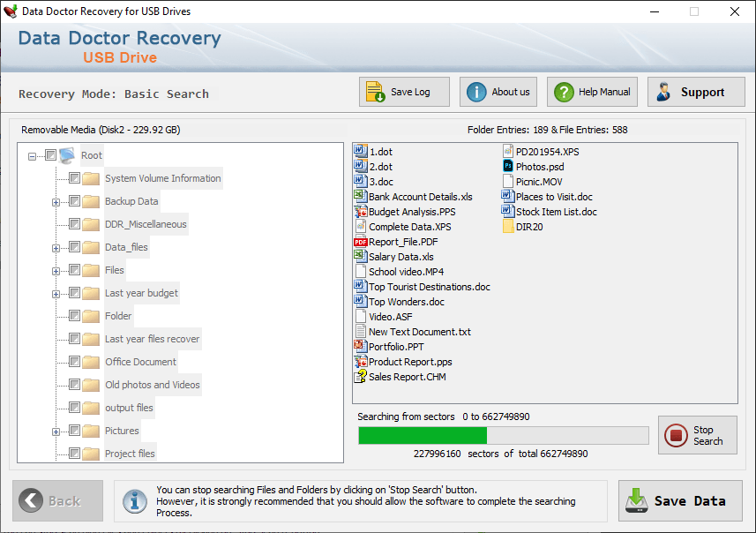756x533 pixels.
Task: Check the Last year budget checkbox
Action: click(74, 292)
